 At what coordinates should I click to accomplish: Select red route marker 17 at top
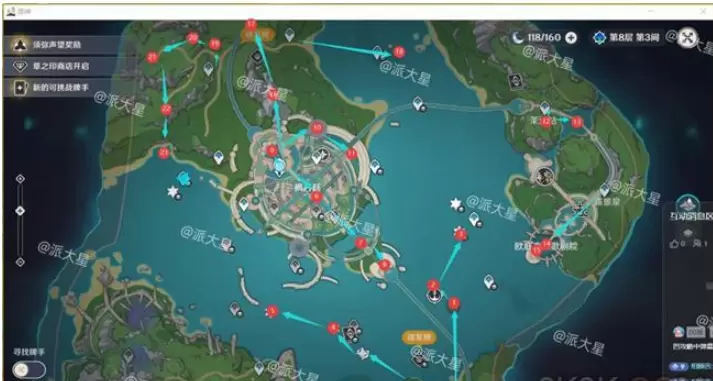coord(251,25)
